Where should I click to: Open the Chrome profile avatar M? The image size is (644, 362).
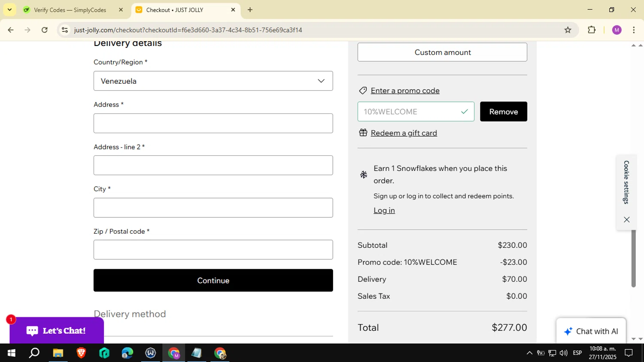(617, 30)
